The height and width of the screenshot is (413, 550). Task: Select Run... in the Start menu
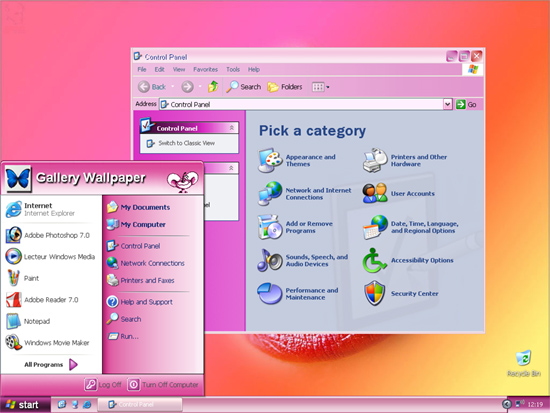coord(123,336)
